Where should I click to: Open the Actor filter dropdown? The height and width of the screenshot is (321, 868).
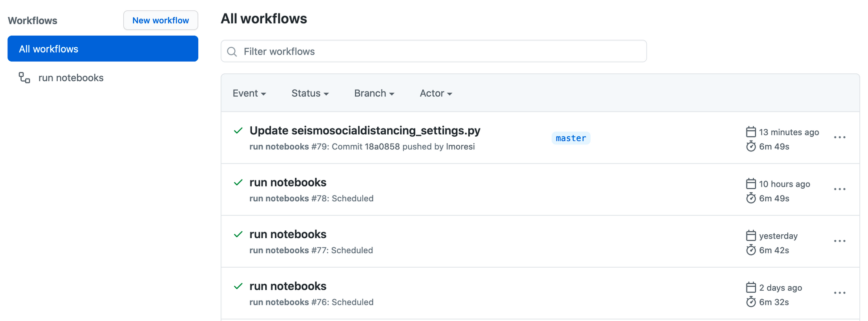[x=436, y=93]
